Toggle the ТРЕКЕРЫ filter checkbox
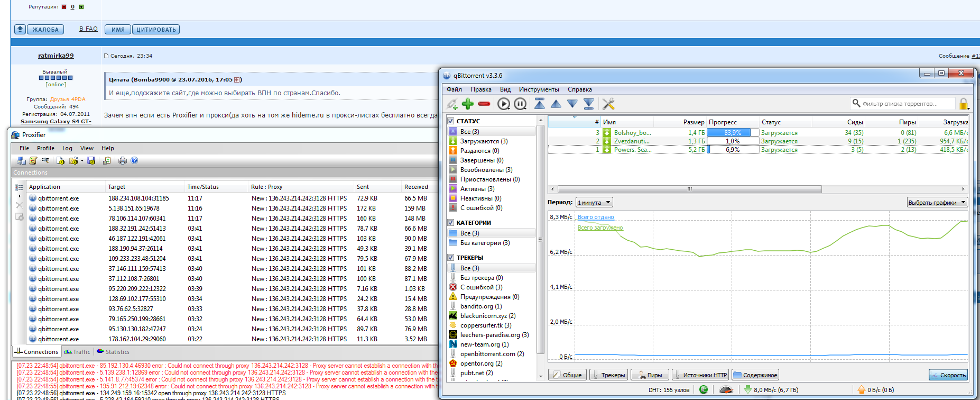 451,258
